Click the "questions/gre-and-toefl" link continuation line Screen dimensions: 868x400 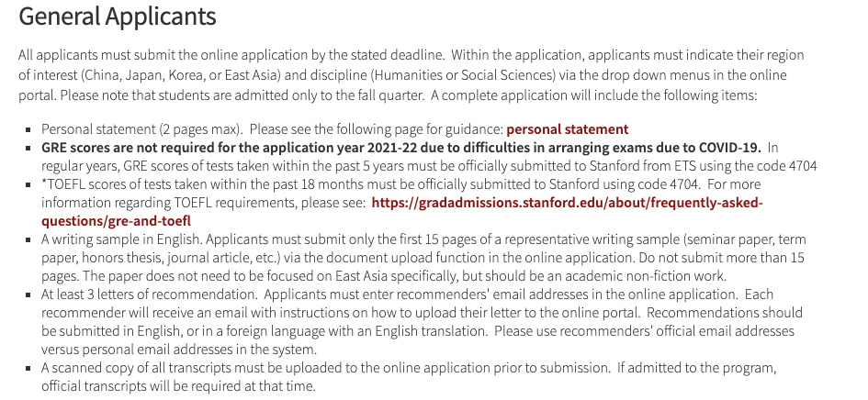[116, 221]
